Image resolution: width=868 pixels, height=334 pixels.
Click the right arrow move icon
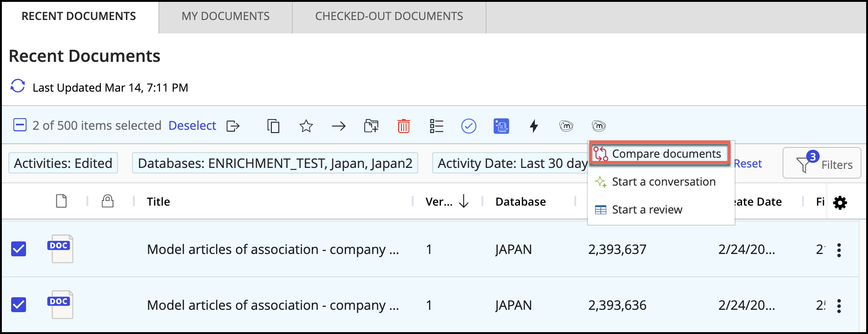pos(338,126)
